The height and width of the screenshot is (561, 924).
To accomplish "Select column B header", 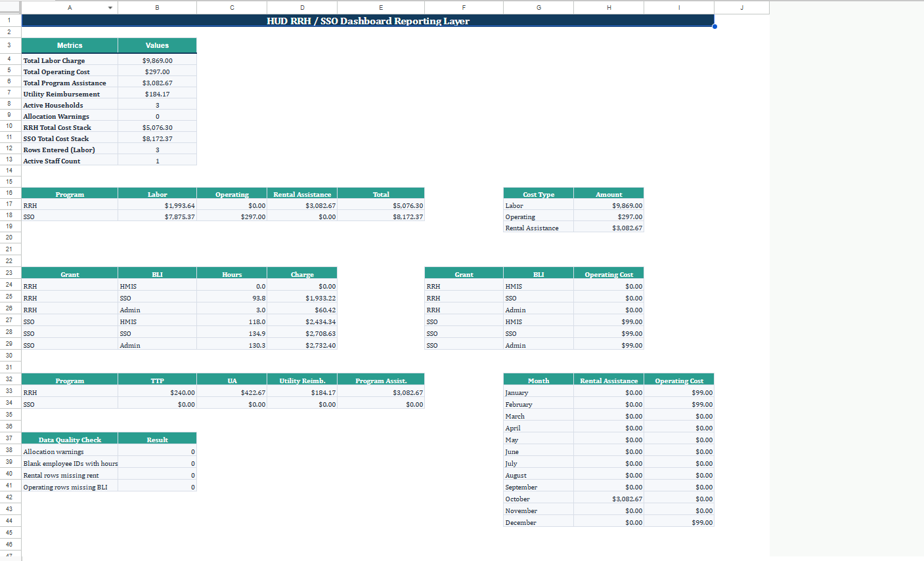I will (157, 8).
